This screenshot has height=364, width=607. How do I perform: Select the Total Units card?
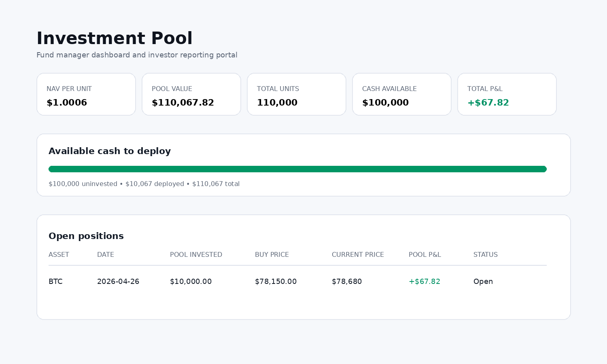(x=297, y=94)
